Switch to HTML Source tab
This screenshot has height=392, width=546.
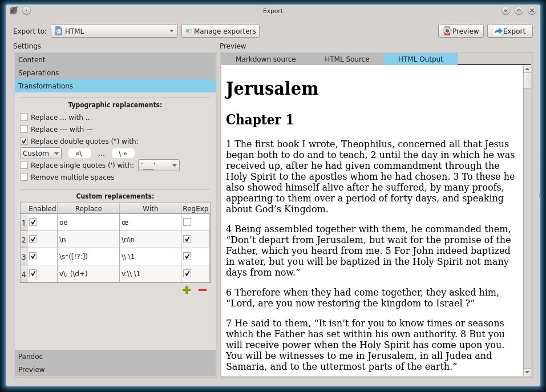coord(347,59)
